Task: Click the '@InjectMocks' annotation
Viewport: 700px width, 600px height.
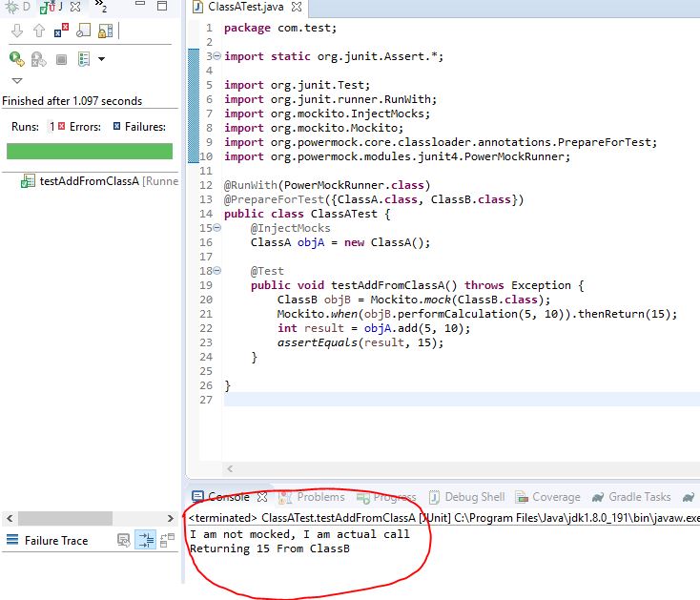Action: point(290,228)
